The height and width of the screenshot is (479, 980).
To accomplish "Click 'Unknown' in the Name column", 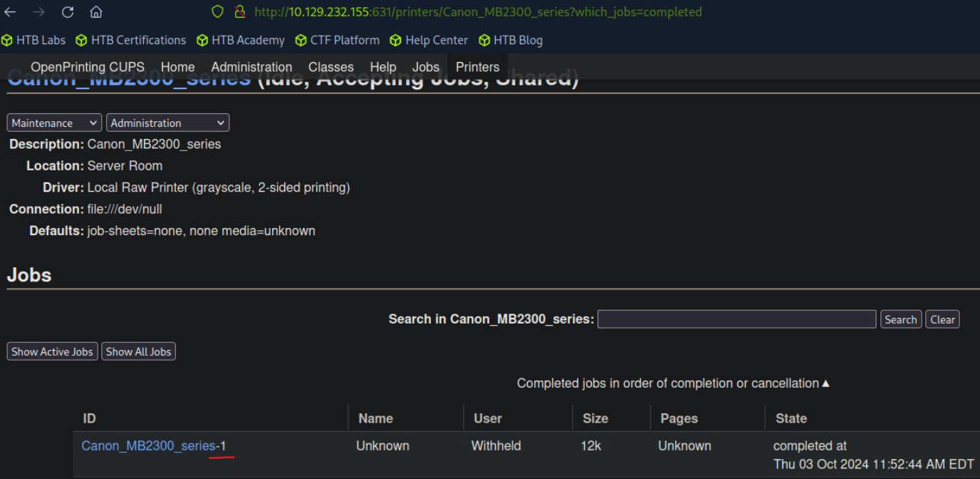I will [x=382, y=446].
